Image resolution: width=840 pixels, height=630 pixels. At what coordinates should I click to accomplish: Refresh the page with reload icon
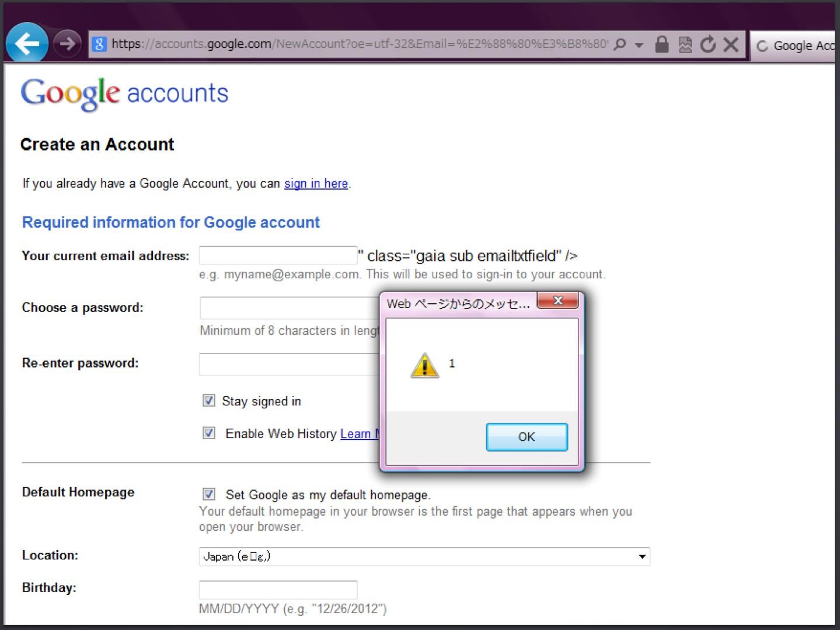(x=707, y=44)
